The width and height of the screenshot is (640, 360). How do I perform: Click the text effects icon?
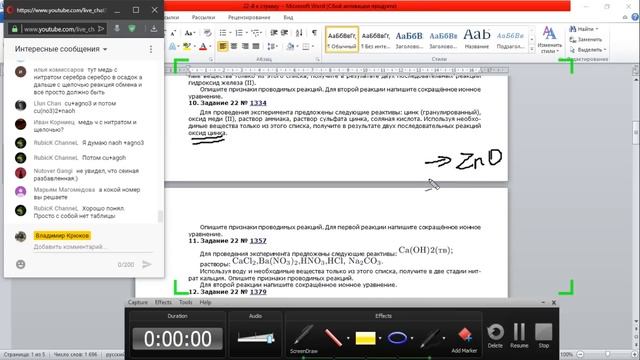pos(173,47)
